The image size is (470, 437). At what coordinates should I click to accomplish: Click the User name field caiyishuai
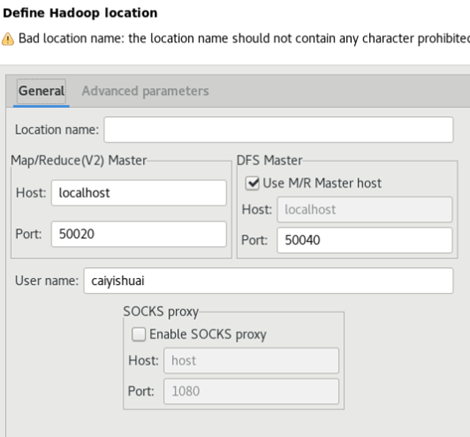pos(268,281)
